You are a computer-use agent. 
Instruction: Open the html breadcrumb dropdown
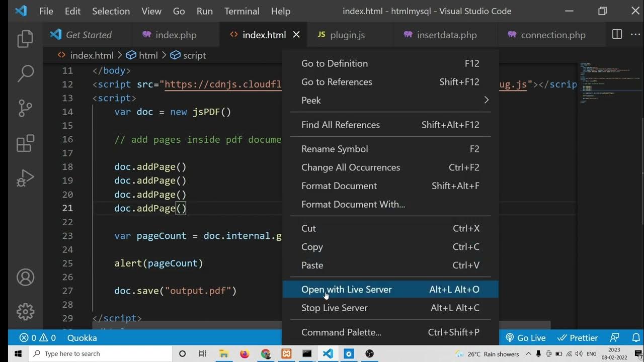click(142, 55)
